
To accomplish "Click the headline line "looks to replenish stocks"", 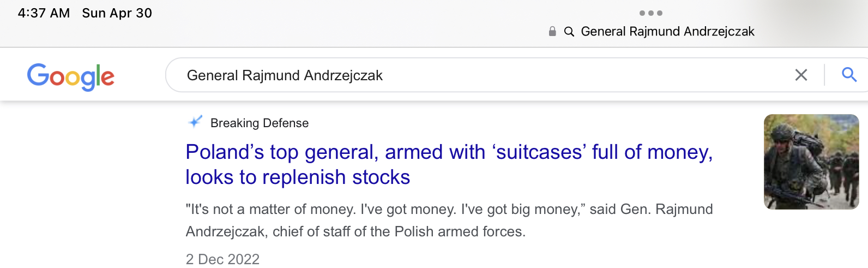I will [298, 177].
